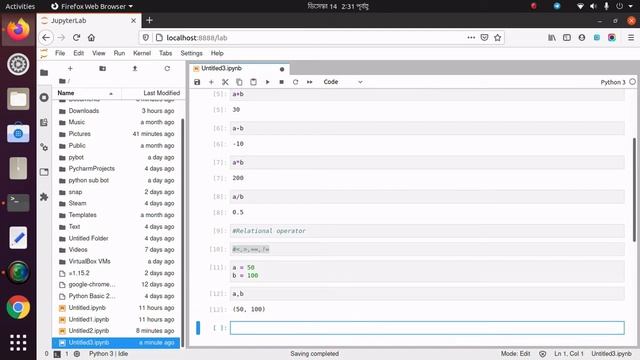
Task: Click the cell containing a = 50
Action: (427, 271)
